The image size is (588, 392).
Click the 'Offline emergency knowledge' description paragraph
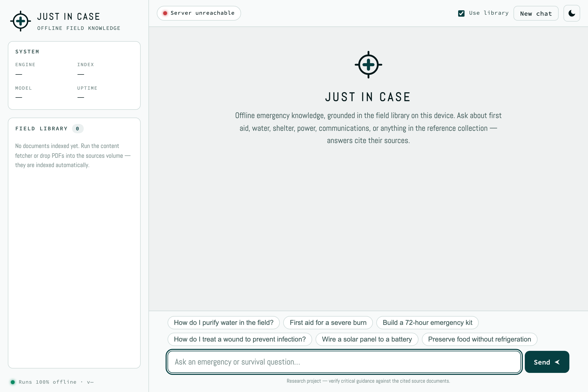(368, 128)
